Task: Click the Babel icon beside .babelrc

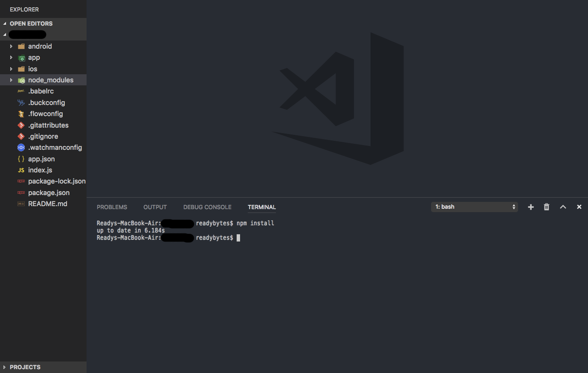Action: click(20, 91)
